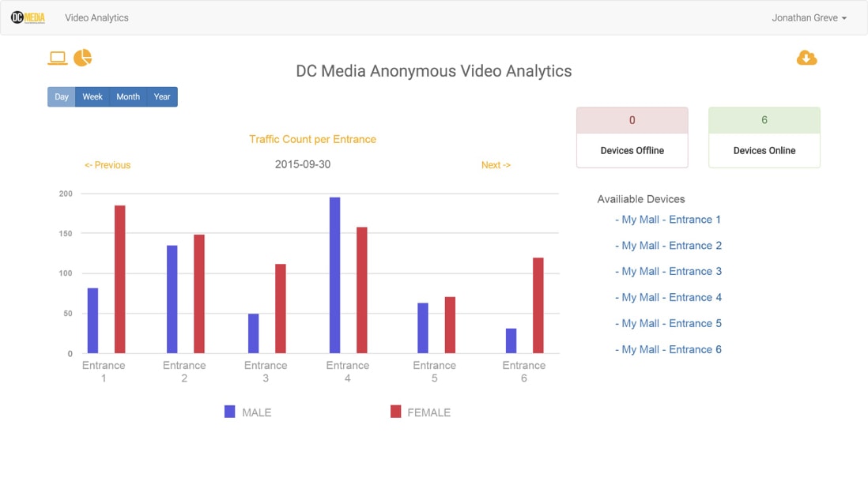Screen dimensions: 868x493
Task: Click the cloud download icon
Action: tap(806, 58)
